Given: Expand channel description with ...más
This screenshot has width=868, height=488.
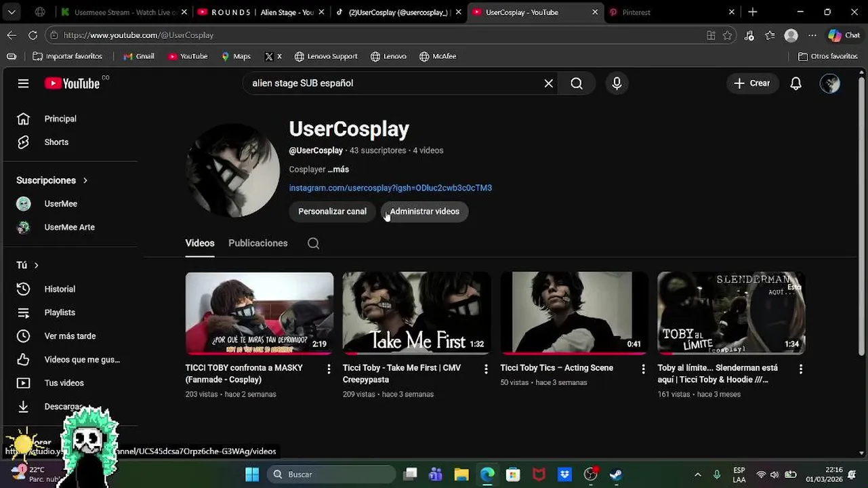Looking at the screenshot, I should [338, 169].
